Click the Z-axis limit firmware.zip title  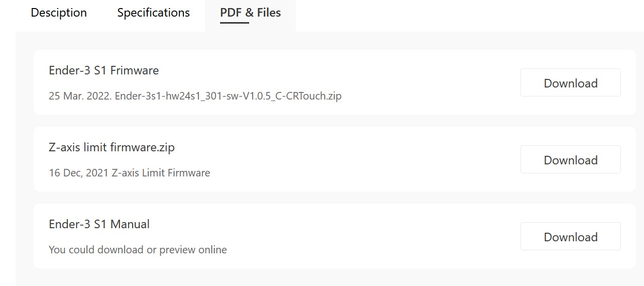click(x=112, y=147)
